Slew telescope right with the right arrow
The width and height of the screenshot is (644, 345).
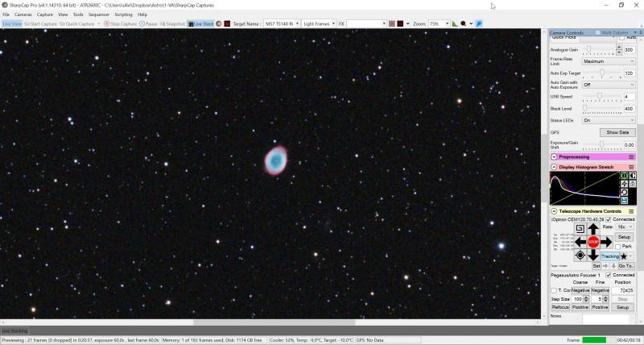(606, 242)
